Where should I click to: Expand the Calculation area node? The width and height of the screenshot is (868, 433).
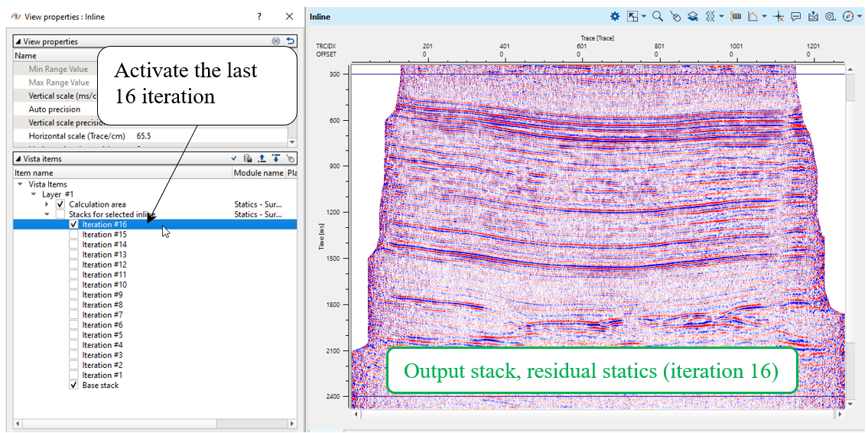[47, 204]
